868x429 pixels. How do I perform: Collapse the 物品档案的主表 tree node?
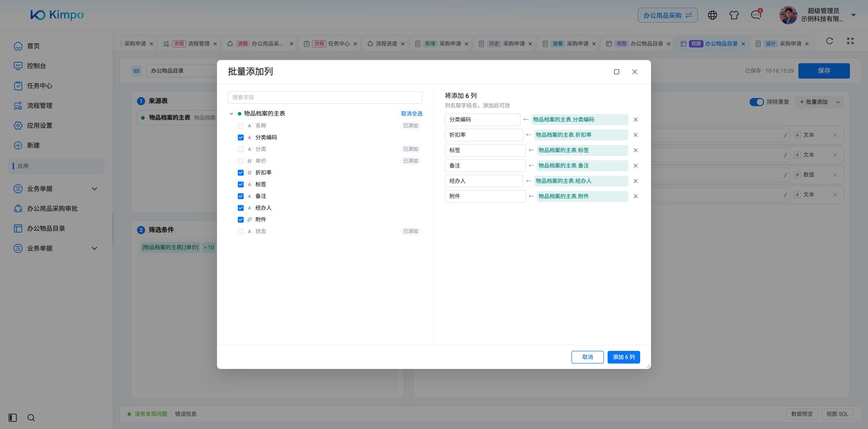tap(231, 114)
